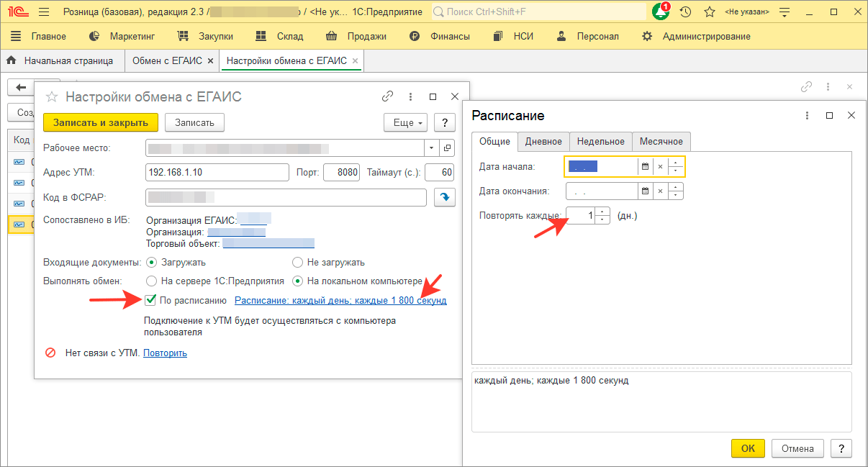This screenshot has height=467, width=868.
Task: Click Записать и закрыть button
Action: [101, 123]
